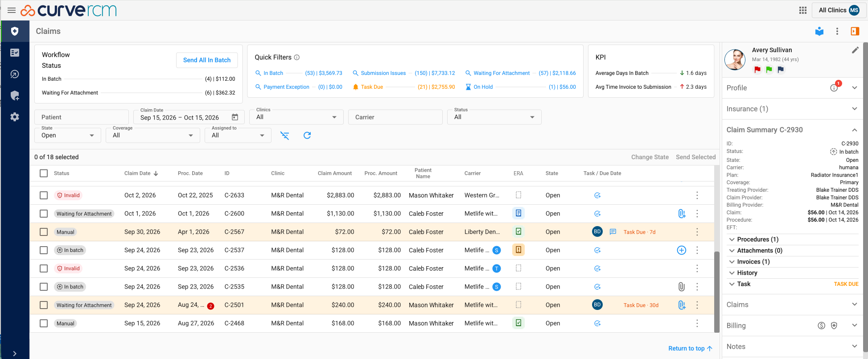This screenshot has height=359, width=868.
Task: Open the ERA document for claim C-2600
Action: [518, 214]
